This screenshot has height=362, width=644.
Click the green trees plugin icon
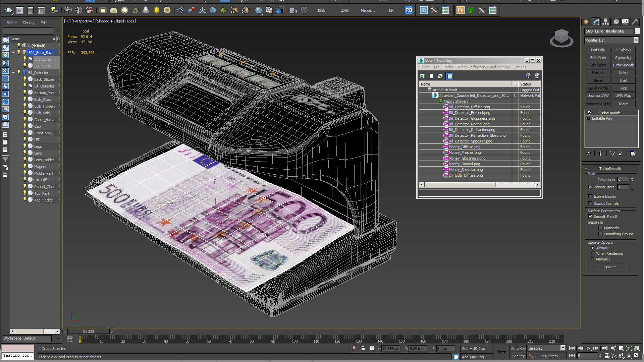click(x=471, y=10)
